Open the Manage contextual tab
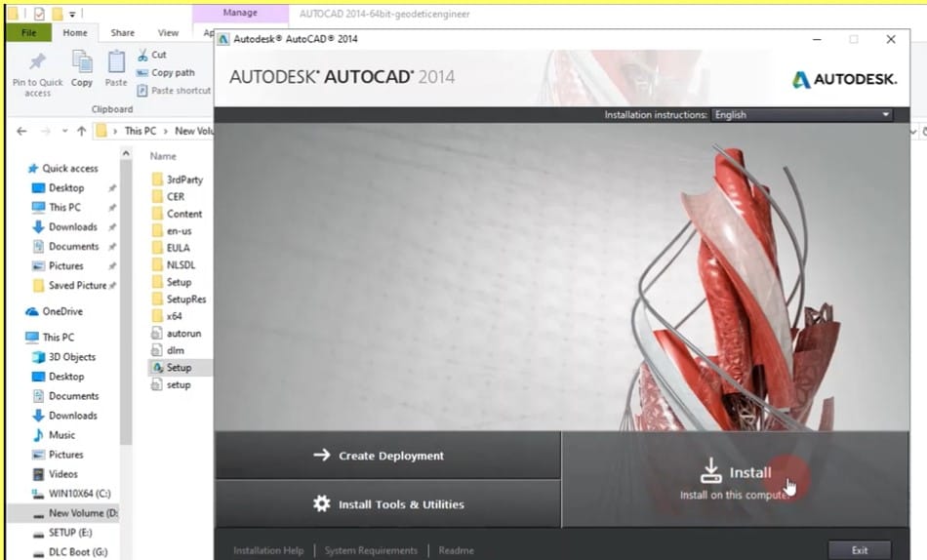The height and width of the screenshot is (560, 927). pos(240,13)
